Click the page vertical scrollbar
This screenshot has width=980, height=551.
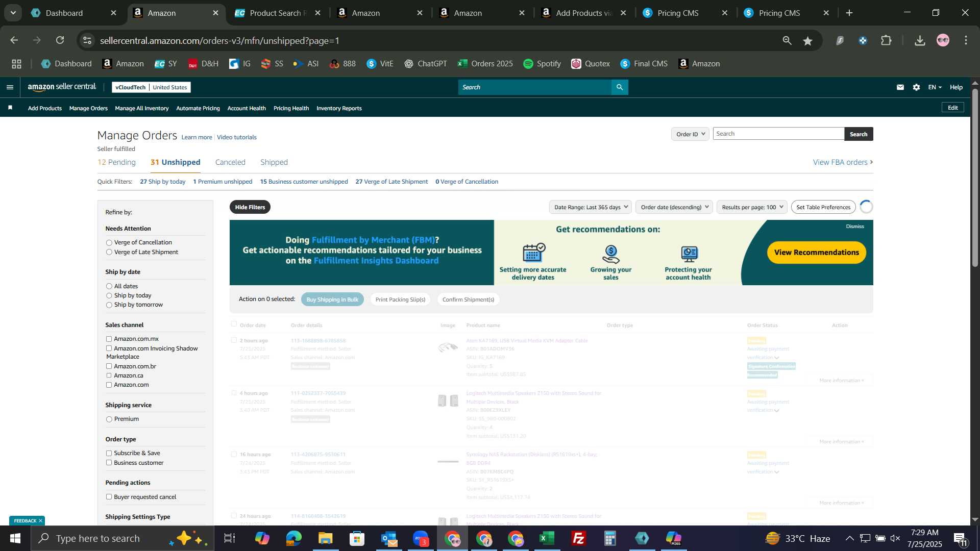975,178
